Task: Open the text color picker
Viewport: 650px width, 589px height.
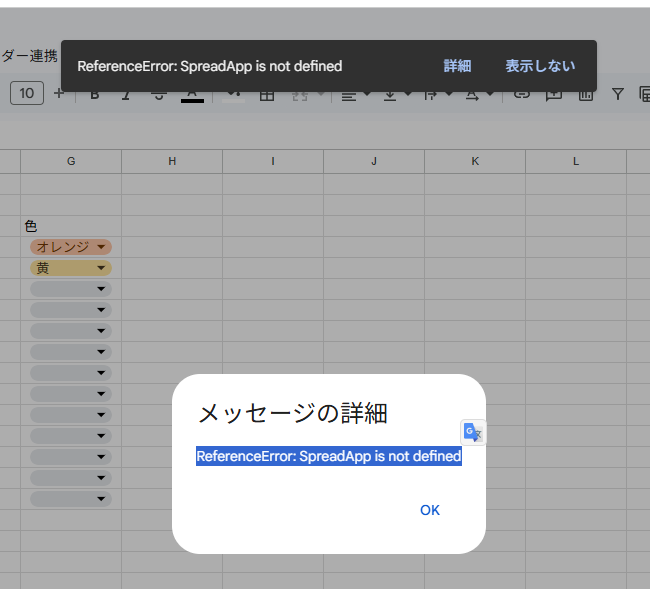Action: click(x=192, y=95)
